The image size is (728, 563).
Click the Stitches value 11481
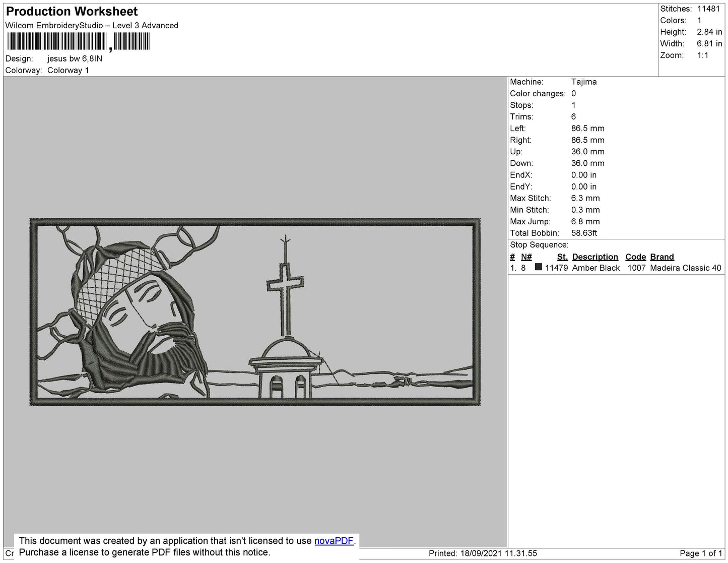[708, 9]
